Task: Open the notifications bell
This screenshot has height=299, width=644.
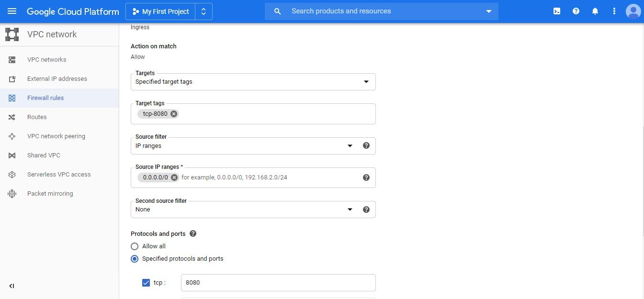Action: tap(595, 11)
